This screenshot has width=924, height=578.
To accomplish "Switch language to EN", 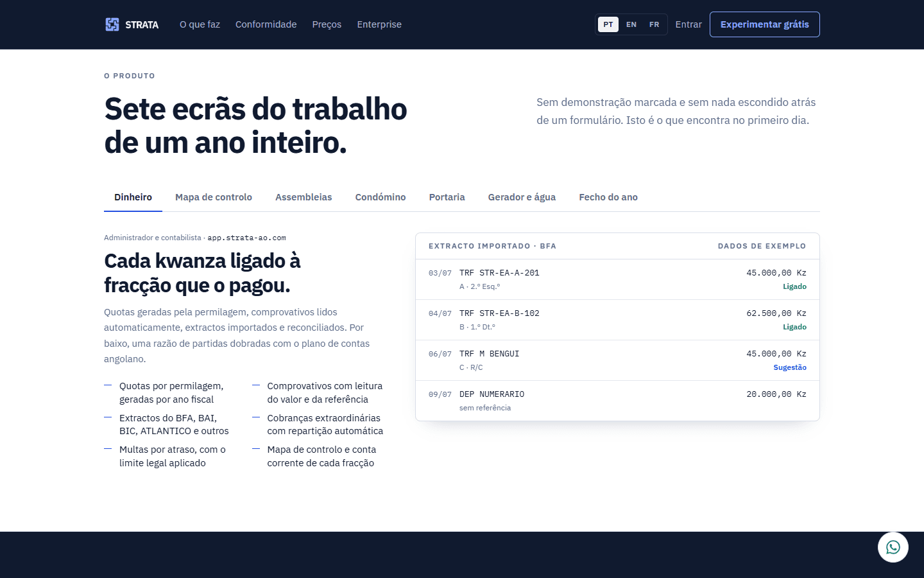I will pyautogui.click(x=631, y=24).
